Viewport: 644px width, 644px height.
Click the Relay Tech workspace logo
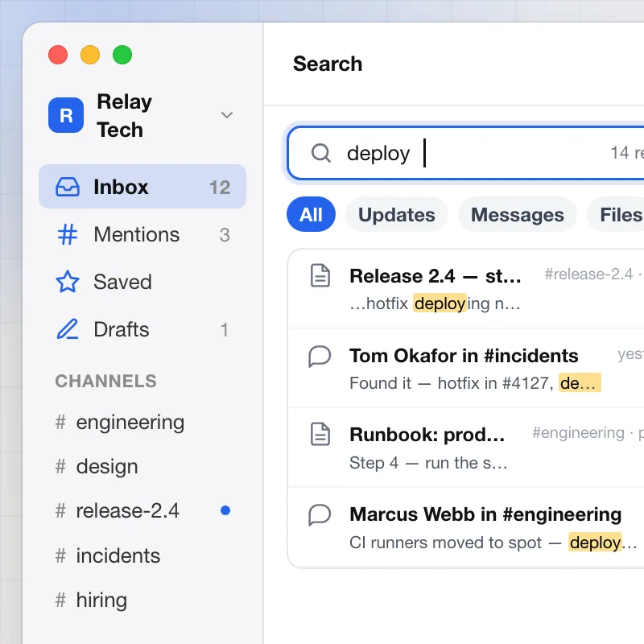(x=66, y=115)
